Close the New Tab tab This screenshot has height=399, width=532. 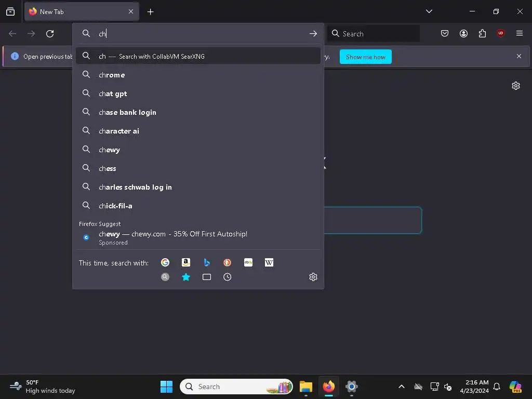[131, 11]
